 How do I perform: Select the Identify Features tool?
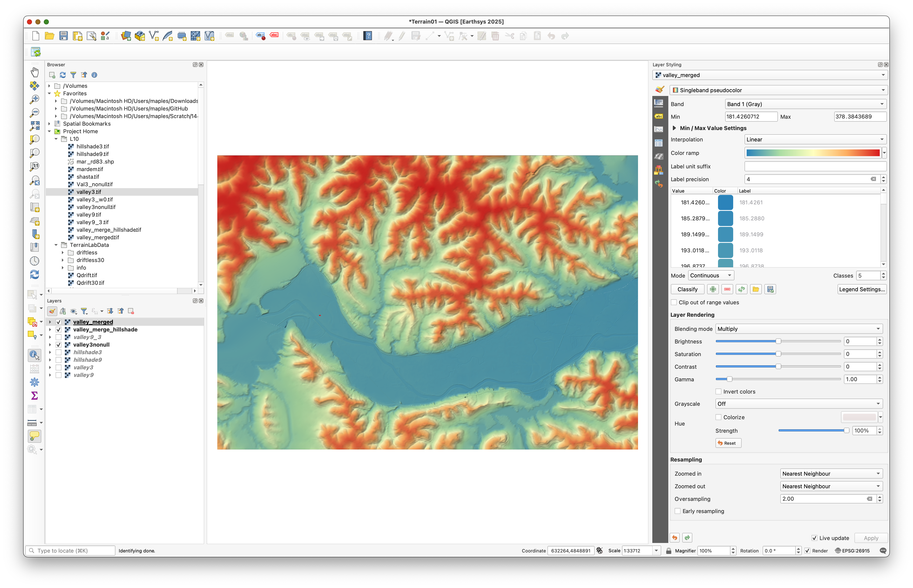click(34, 355)
